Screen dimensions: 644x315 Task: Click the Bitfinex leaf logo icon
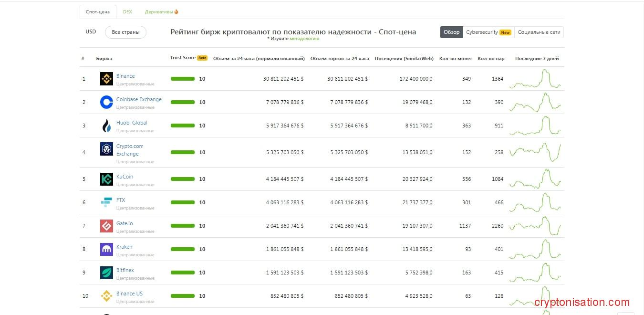(x=106, y=273)
